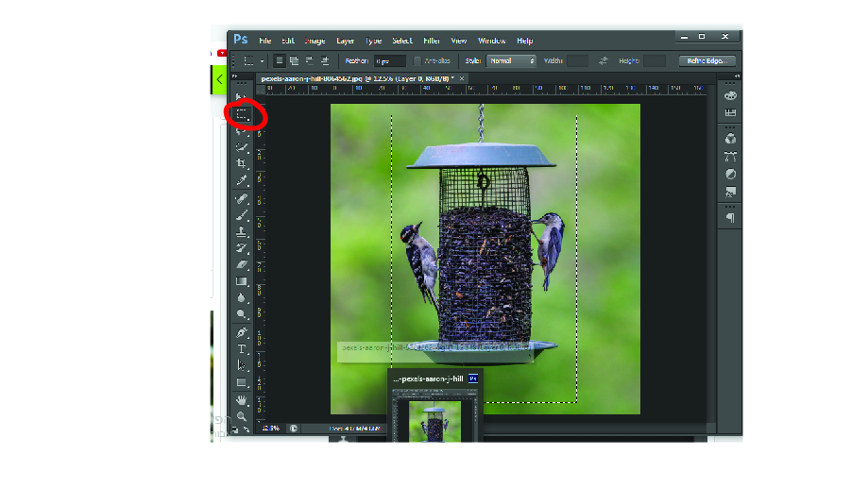Select the Crop tool
Viewport: 868px width, 488px height.
click(x=242, y=163)
